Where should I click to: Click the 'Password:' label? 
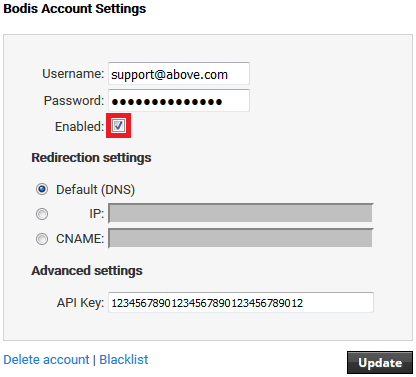tap(74, 100)
